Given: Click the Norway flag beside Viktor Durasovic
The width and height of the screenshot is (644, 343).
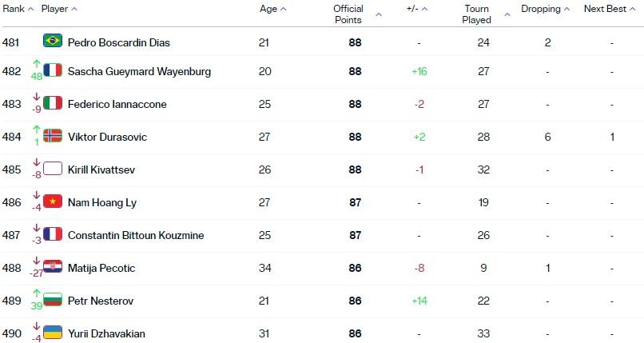Looking at the screenshot, I should coord(53,135).
